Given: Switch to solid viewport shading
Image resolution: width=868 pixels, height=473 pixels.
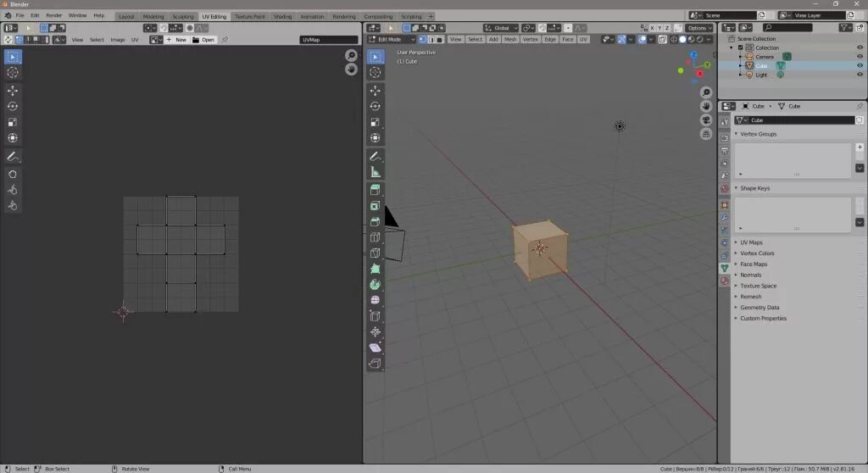Looking at the screenshot, I should (x=682, y=39).
